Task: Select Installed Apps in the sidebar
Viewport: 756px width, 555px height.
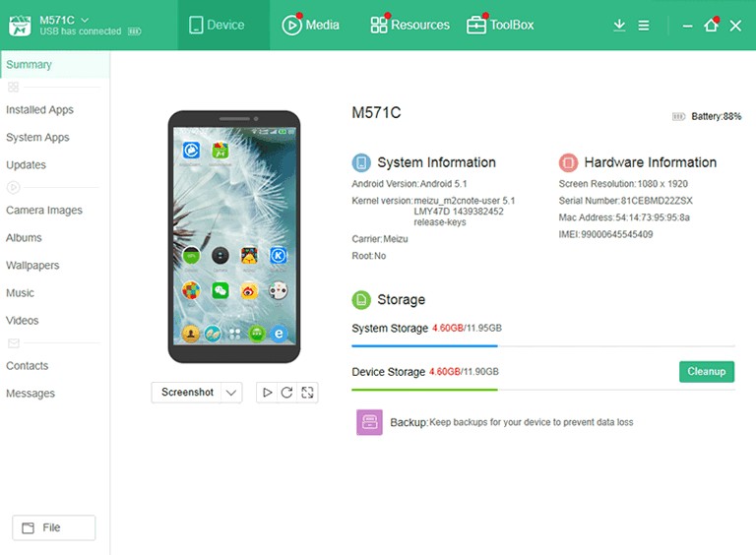Action: click(40, 110)
